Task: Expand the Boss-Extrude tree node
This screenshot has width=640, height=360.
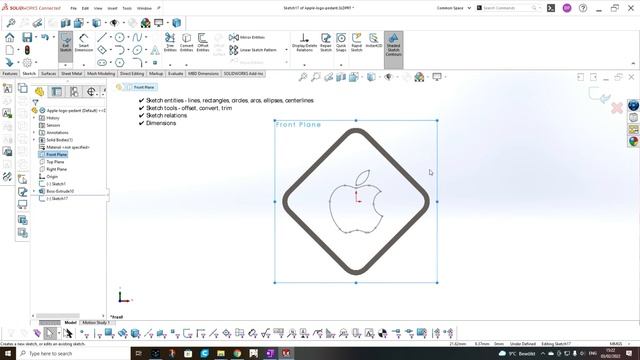Action: tap(34, 191)
